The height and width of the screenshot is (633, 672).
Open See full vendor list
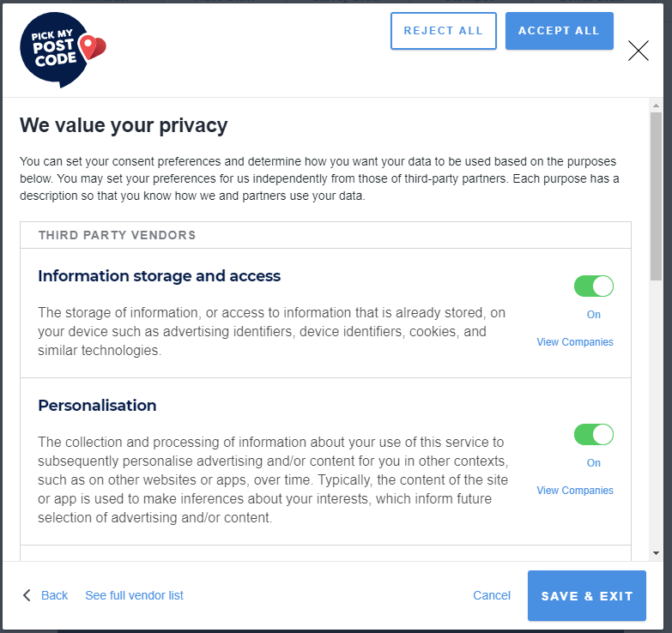coord(134,595)
